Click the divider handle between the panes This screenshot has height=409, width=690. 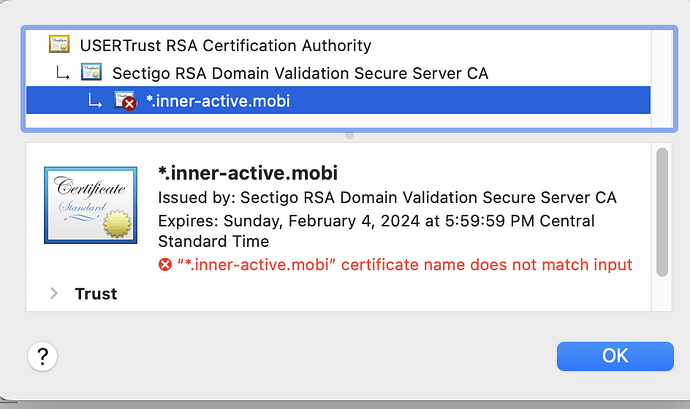[349, 135]
